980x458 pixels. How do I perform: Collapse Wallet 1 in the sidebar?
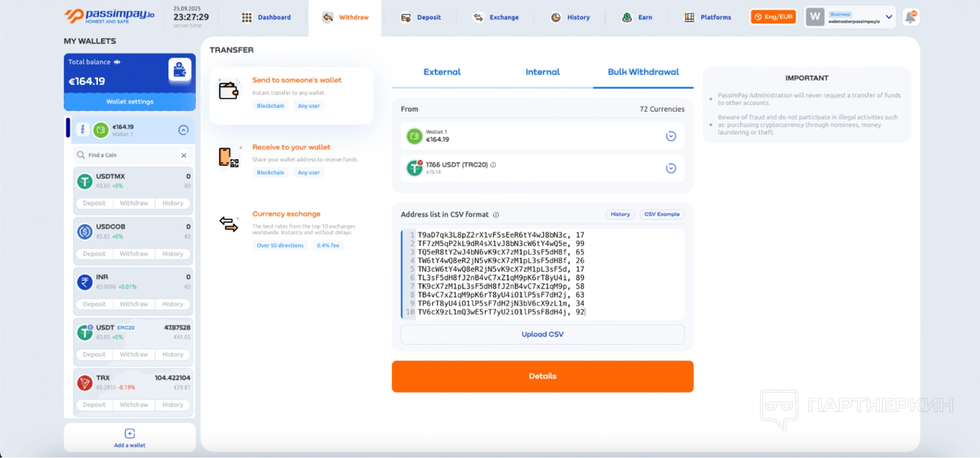click(183, 130)
